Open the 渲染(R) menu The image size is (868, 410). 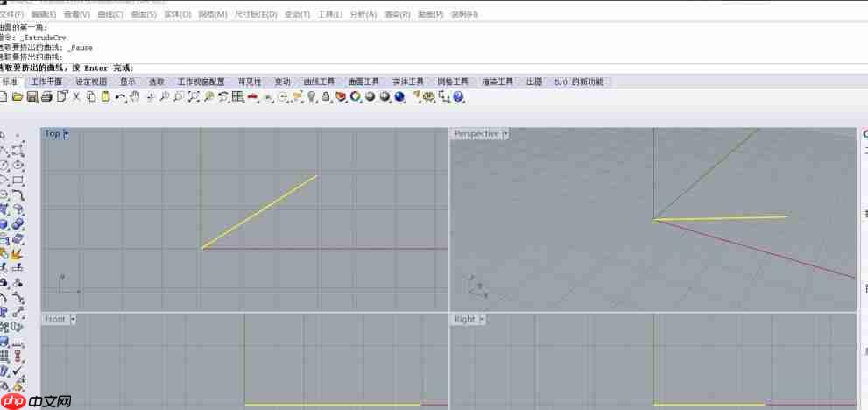(397, 14)
